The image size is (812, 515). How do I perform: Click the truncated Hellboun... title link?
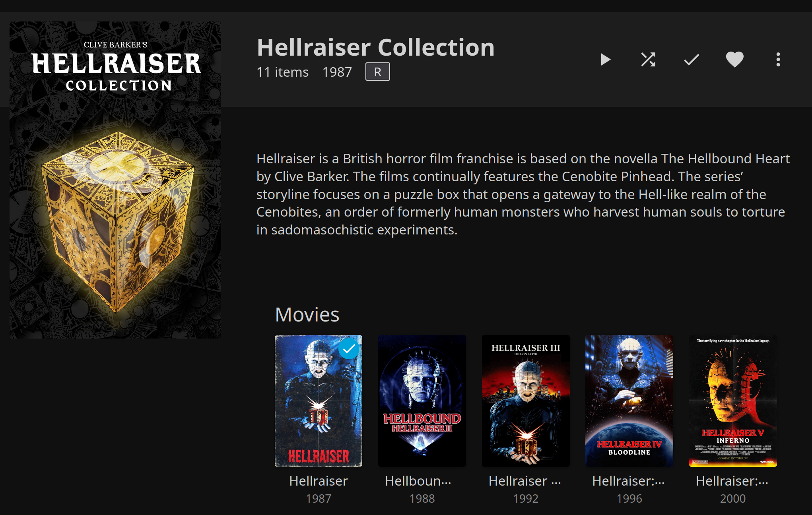coord(418,481)
